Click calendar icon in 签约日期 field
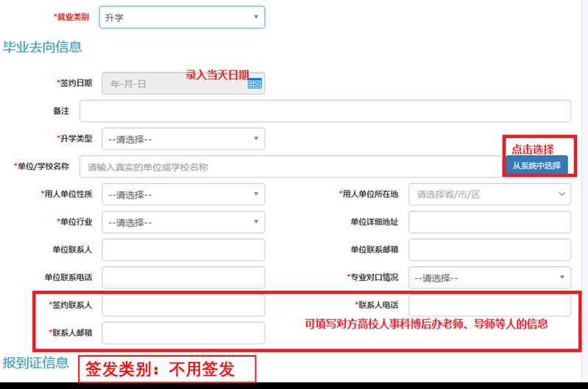 click(x=255, y=84)
